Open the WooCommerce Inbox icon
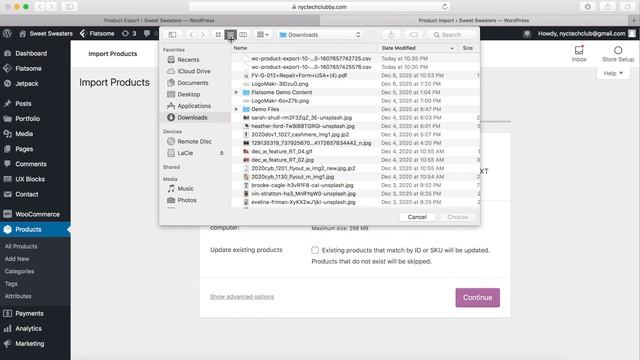This screenshot has width=640, height=360. (579, 53)
